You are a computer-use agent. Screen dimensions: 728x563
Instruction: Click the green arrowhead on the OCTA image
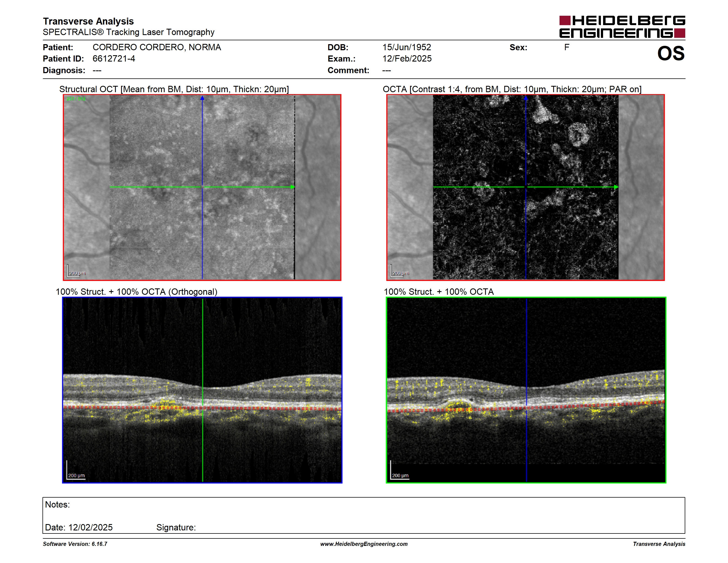(x=616, y=187)
